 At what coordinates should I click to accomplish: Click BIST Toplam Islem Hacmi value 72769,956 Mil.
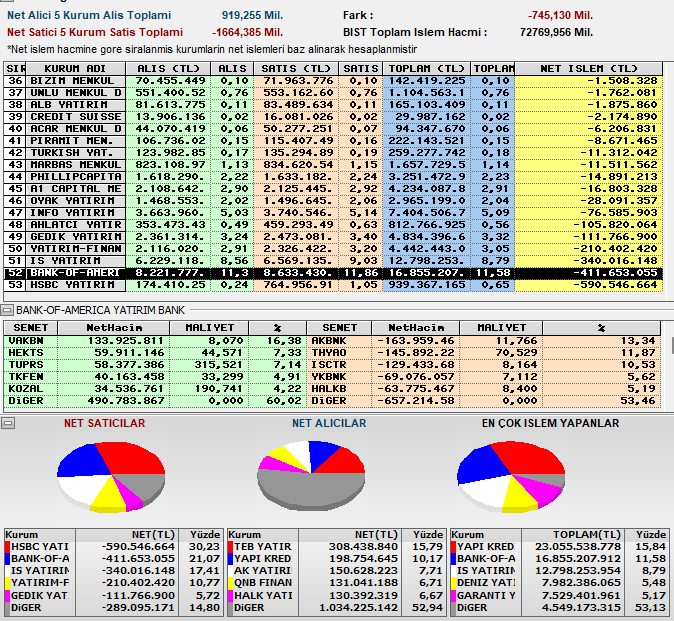(x=556, y=33)
